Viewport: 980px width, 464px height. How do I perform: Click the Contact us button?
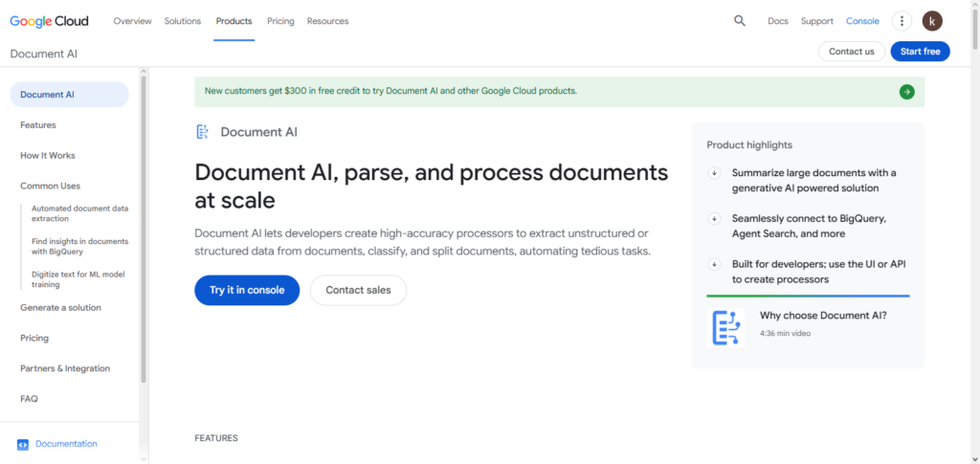851,52
